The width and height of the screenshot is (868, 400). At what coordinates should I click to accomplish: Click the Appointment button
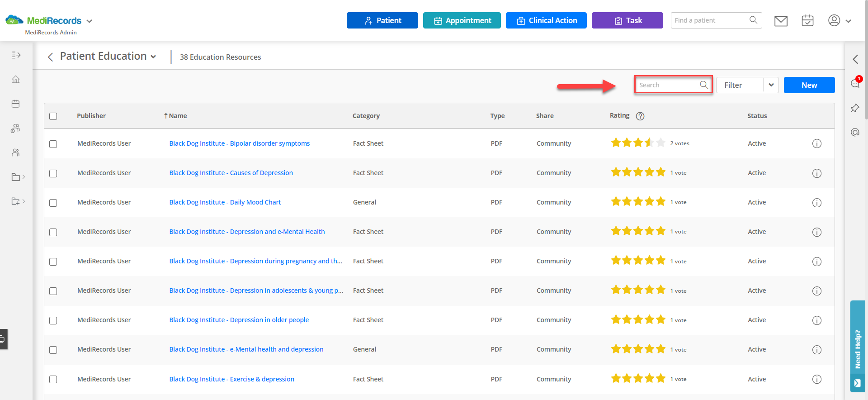[462, 20]
